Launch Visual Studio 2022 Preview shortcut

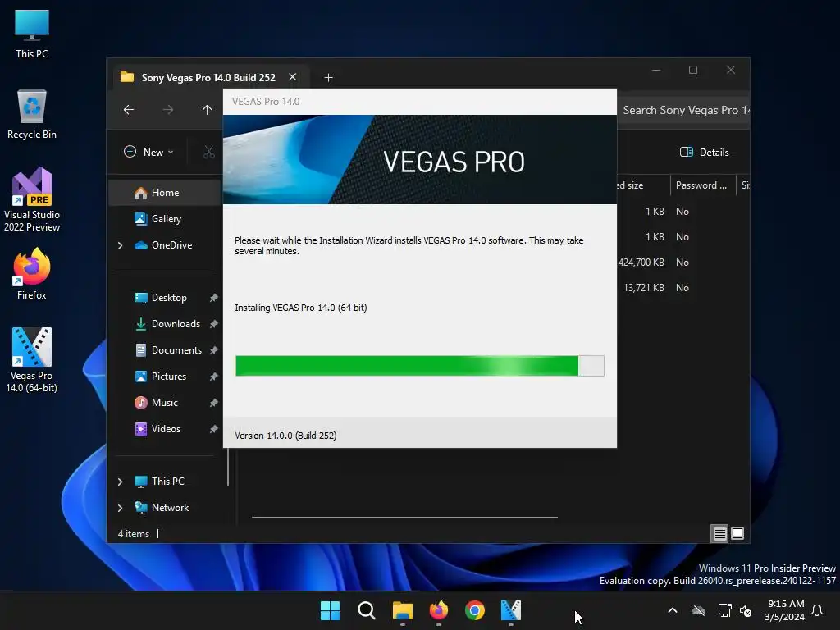(32, 200)
